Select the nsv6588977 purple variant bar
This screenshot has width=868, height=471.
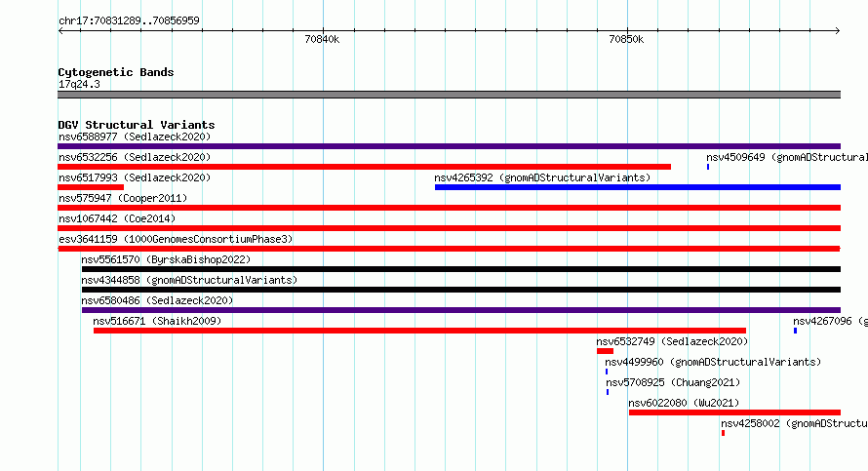pyautogui.click(x=449, y=146)
